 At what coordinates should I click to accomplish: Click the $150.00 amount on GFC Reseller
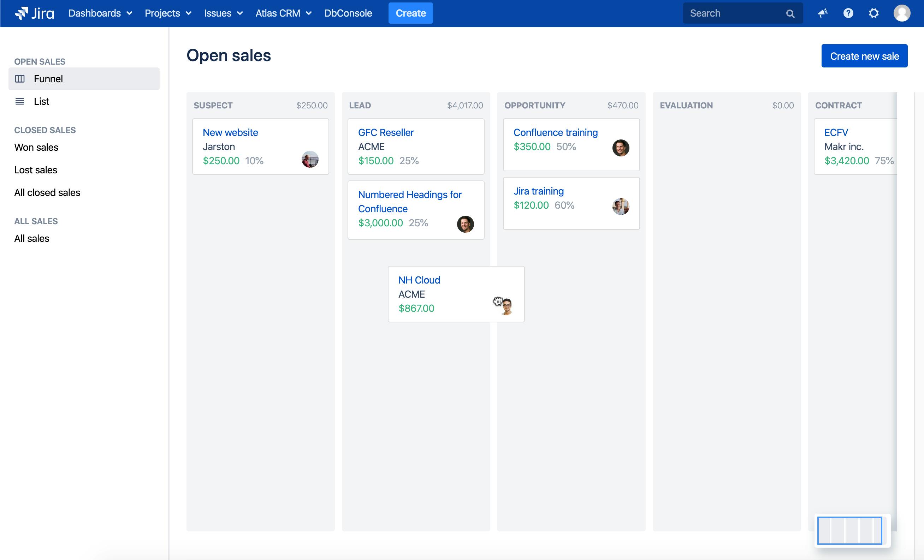click(x=376, y=160)
